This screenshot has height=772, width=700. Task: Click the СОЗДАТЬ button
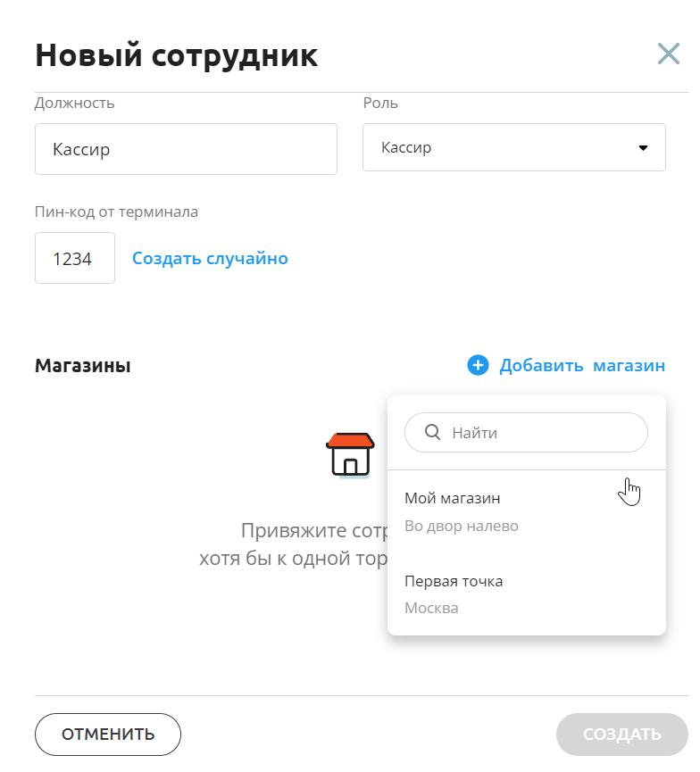621,735
